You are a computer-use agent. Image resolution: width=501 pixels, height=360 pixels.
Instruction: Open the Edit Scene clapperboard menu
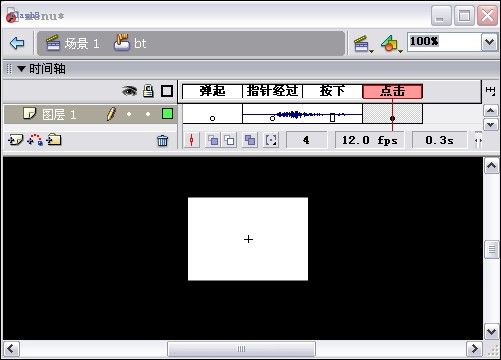pyautogui.click(x=363, y=44)
